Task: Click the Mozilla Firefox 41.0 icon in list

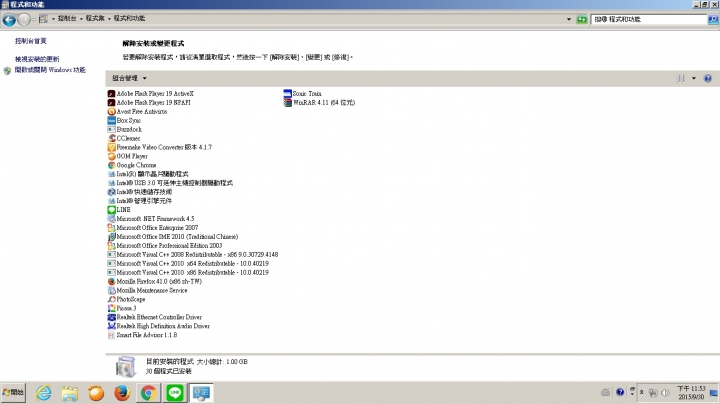Action: [x=111, y=281]
